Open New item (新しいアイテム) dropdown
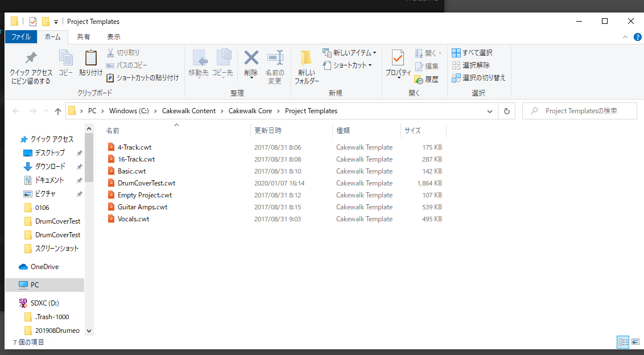Screen dimensions: 644x355 [349, 52]
